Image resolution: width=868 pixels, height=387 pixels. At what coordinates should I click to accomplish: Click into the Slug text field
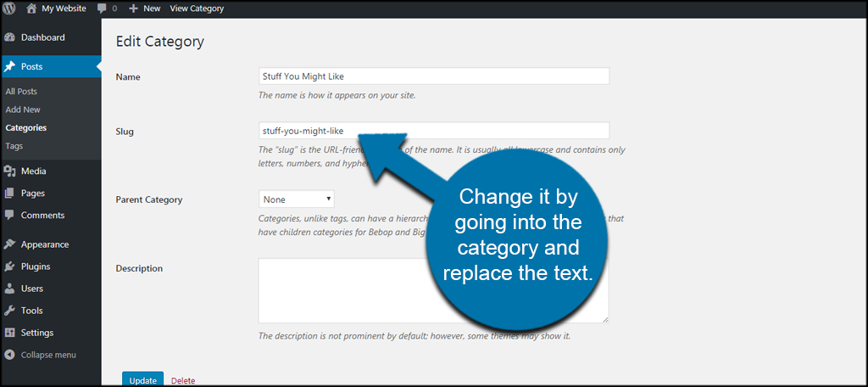coord(434,131)
